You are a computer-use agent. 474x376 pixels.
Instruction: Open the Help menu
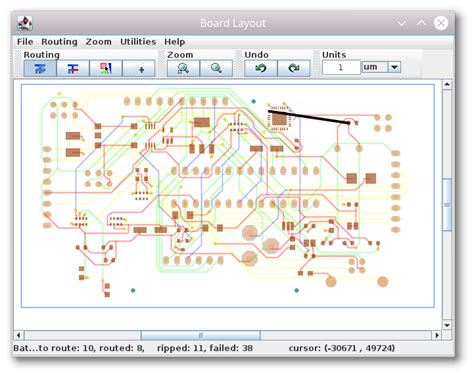click(x=174, y=42)
